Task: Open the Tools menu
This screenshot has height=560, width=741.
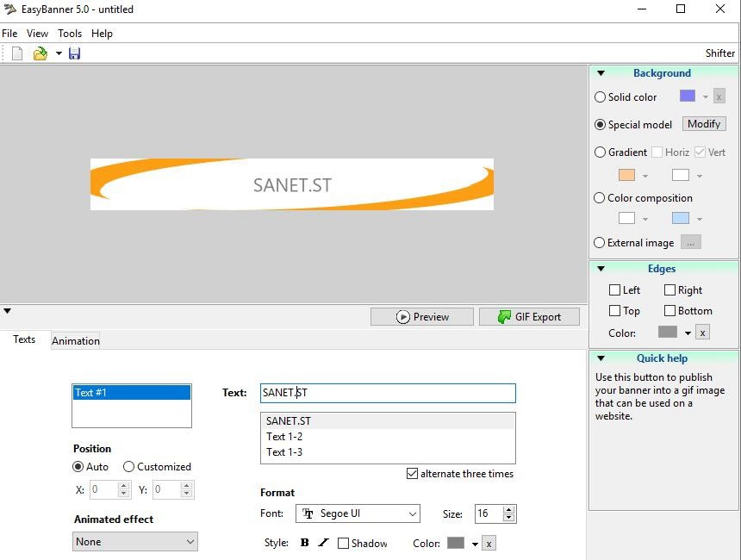Action: tap(70, 34)
